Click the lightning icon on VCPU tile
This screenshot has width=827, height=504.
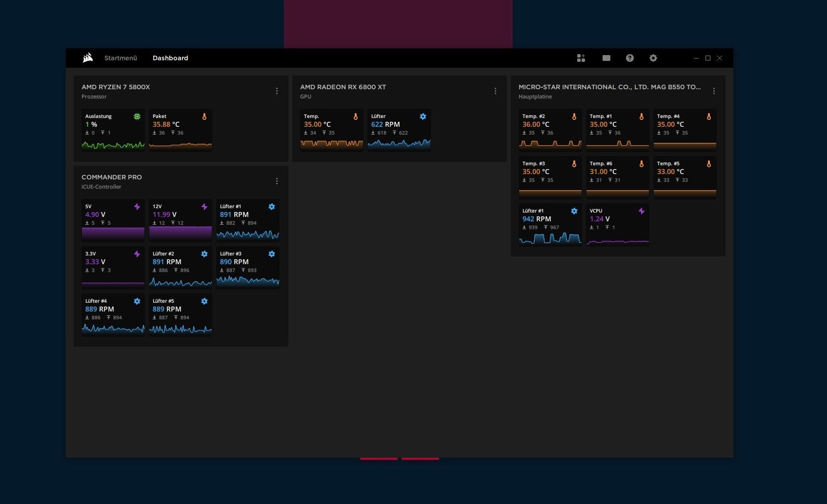pos(642,211)
